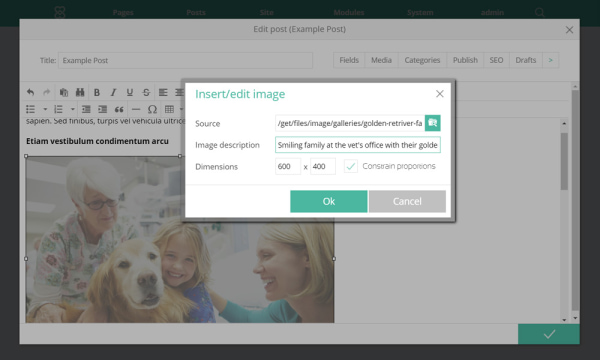Toggle underline formatting
The width and height of the screenshot is (600, 360).
[130, 92]
